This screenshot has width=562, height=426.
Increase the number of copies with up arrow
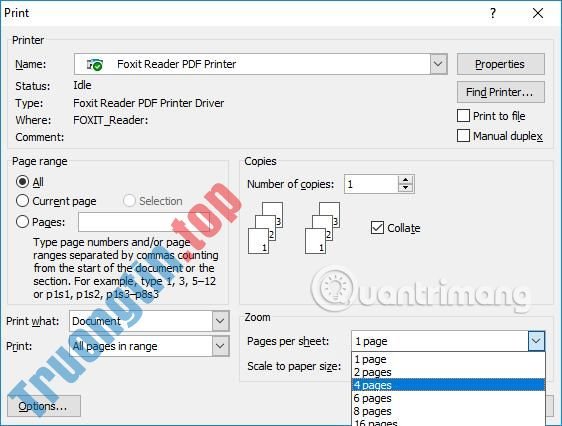405,180
